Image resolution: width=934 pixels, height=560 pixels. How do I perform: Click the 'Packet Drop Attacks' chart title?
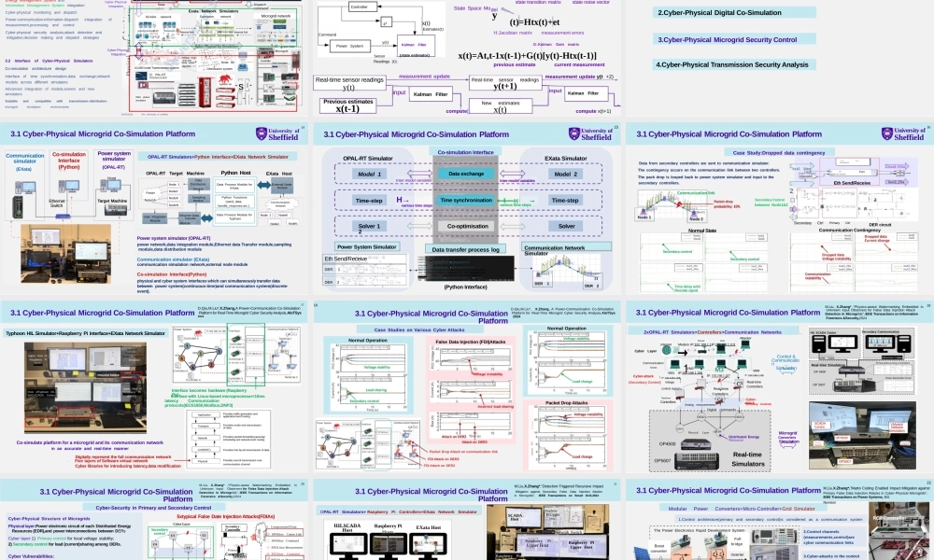pyautogui.click(x=567, y=403)
